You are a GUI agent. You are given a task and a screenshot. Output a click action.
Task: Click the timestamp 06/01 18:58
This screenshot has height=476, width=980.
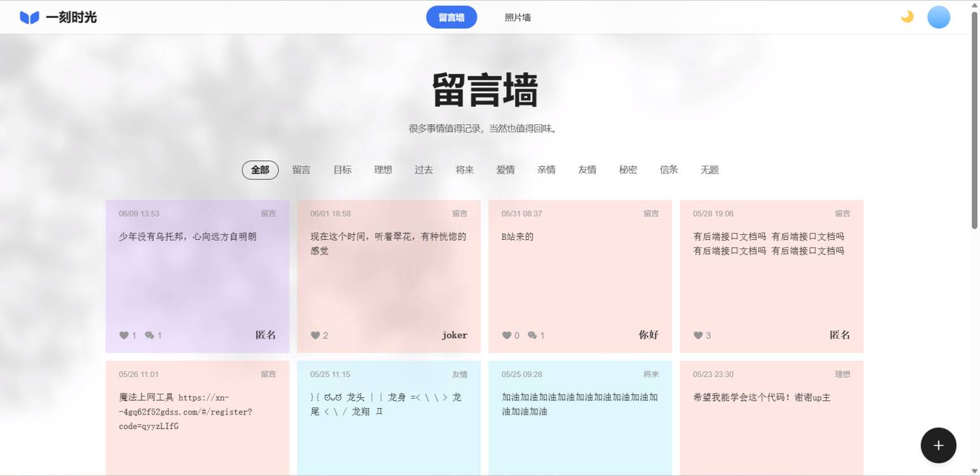pos(330,214)
